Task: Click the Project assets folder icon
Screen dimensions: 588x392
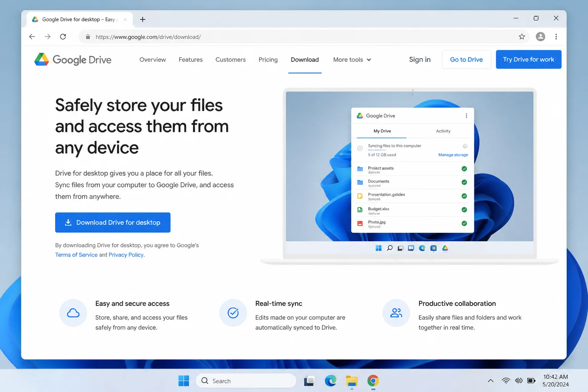Action: [360, 169]
